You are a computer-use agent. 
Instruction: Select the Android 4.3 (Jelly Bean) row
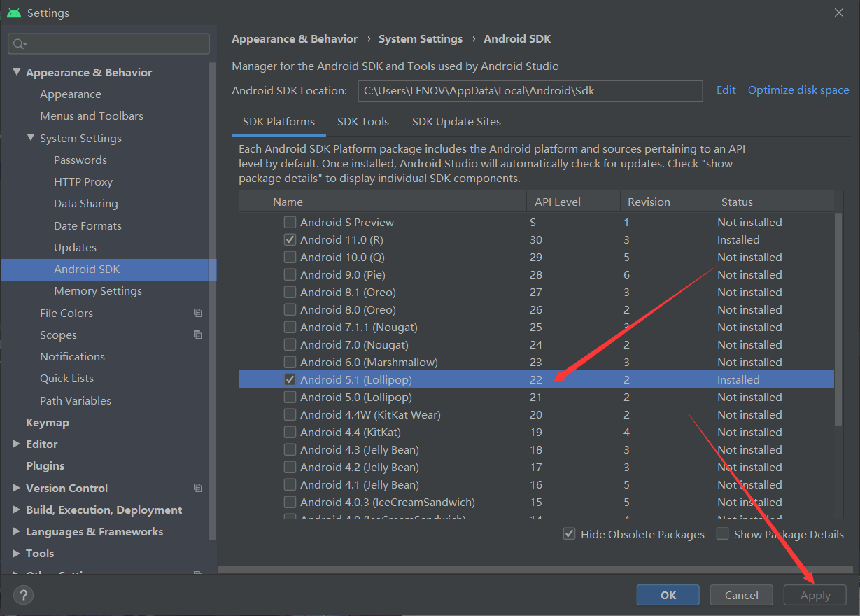(537, 449)
